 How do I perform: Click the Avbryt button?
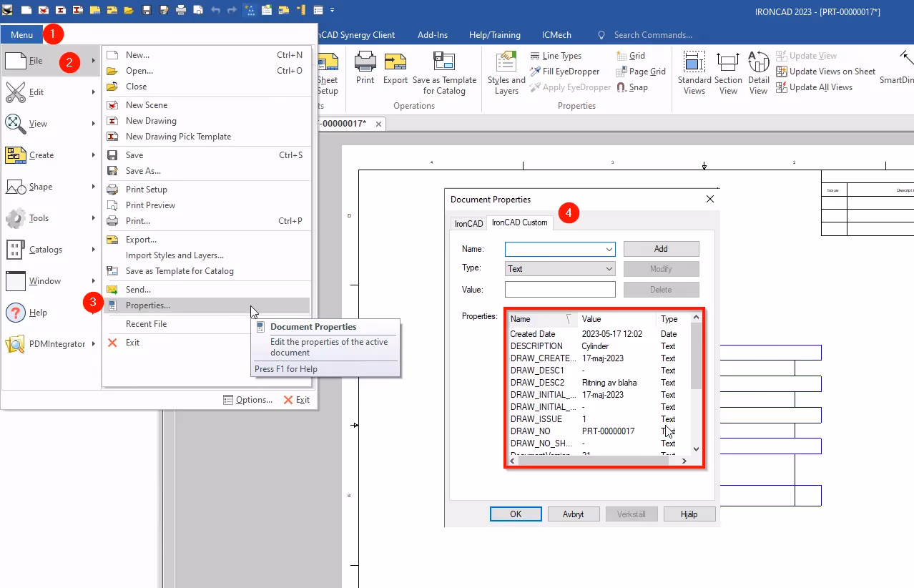point(574,514)
